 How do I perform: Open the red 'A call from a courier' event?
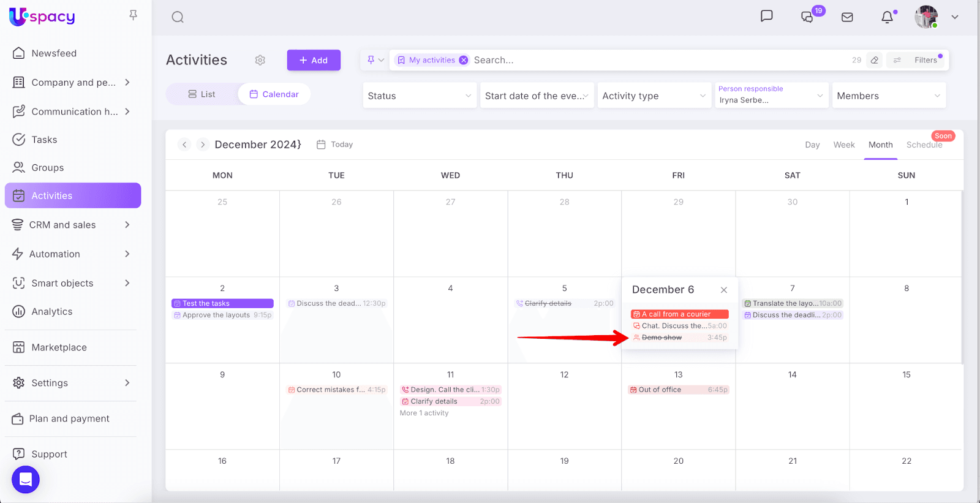pyautogui.click(x=679, y=314)
